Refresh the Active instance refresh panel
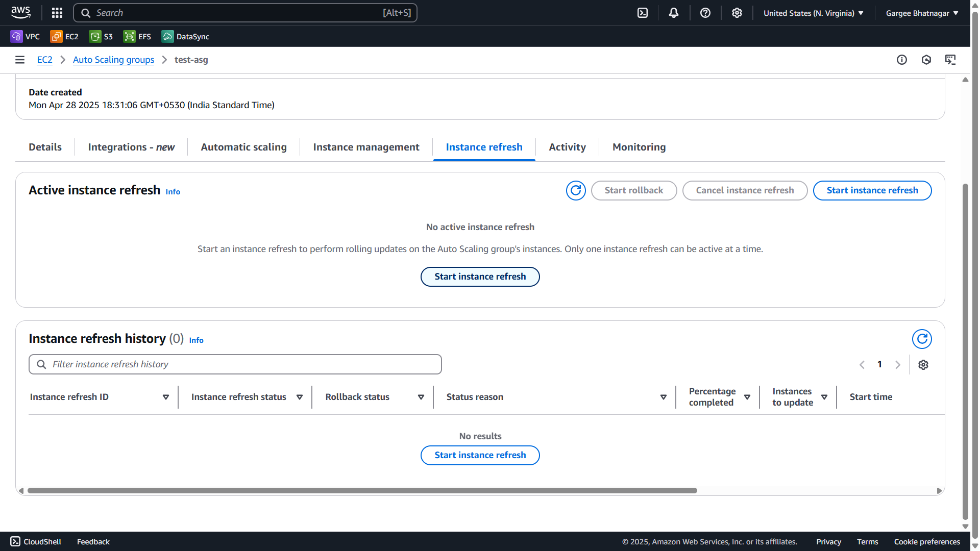Screen dimensions: 980x551 576,190
